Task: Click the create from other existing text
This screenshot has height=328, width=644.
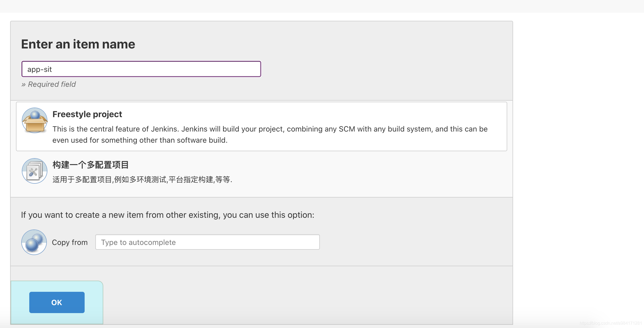Action: 168,215
